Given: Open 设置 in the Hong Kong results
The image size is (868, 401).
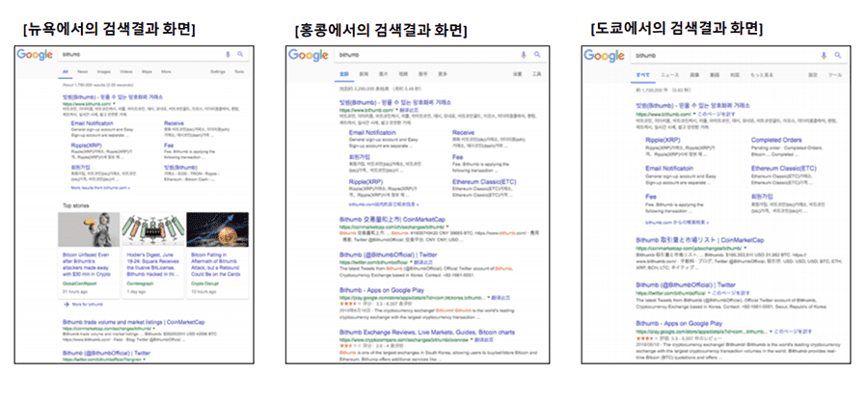Looking at the screenshot, I should click(x=517, y=73).
